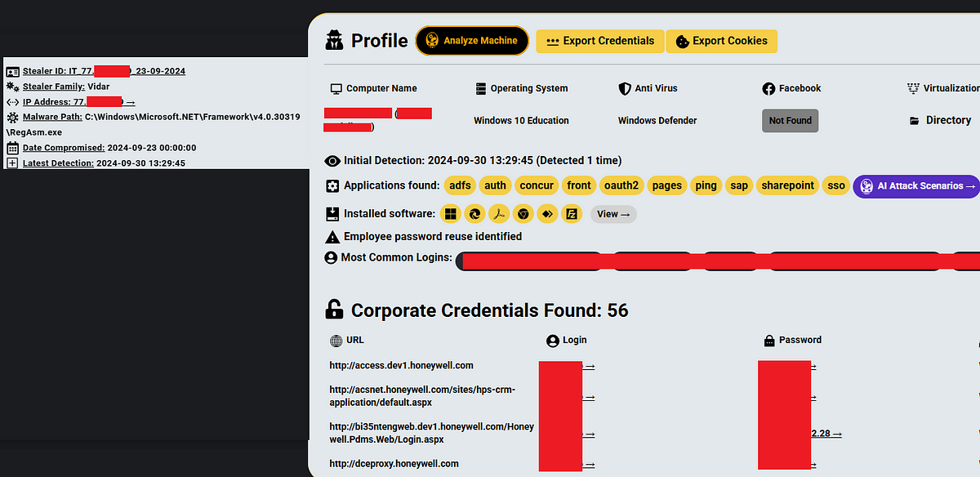Click the warning triangle for password reuse

[x=332, y=237]
